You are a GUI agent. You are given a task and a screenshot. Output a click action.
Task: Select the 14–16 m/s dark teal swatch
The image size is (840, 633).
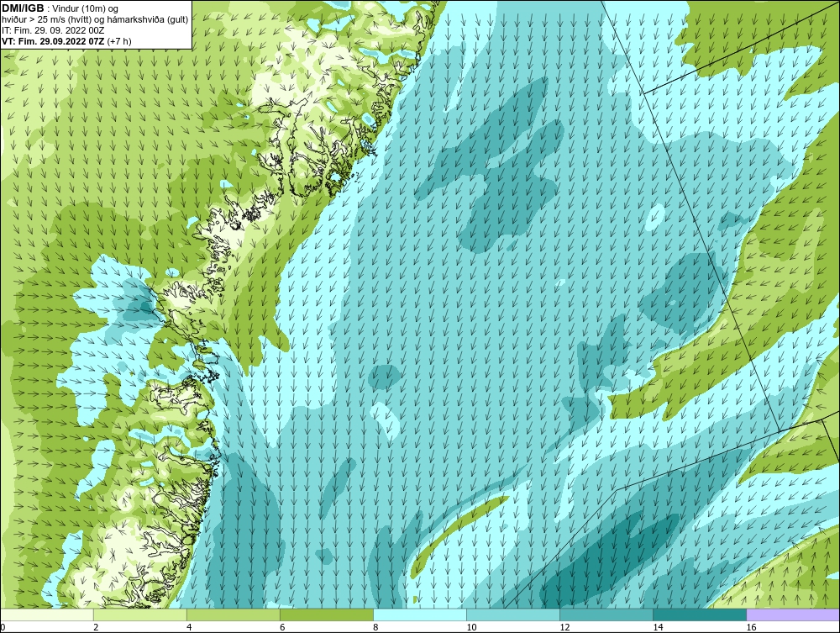pyautogui.click(x=699, y=615)
